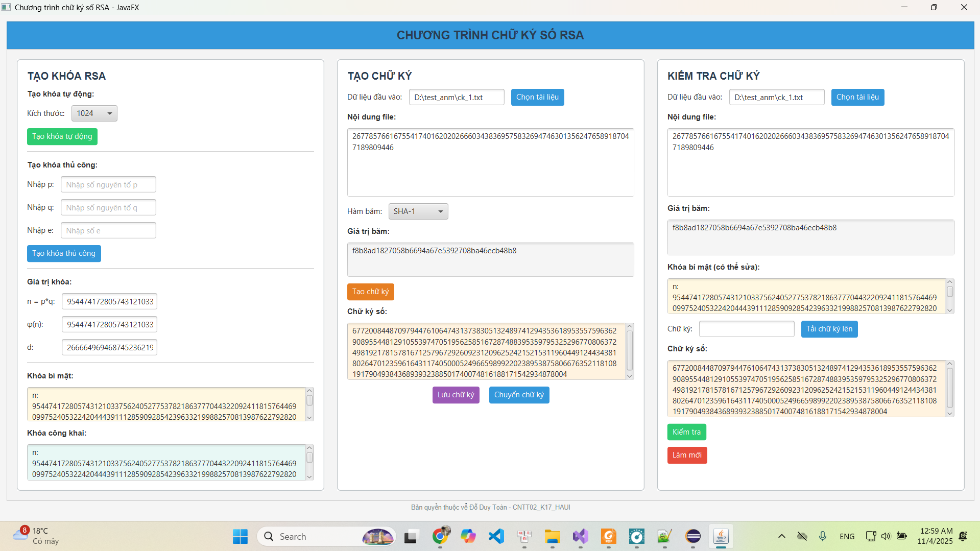
Task: Open Eclipse IDE from the taskbar
Action: 693,536
